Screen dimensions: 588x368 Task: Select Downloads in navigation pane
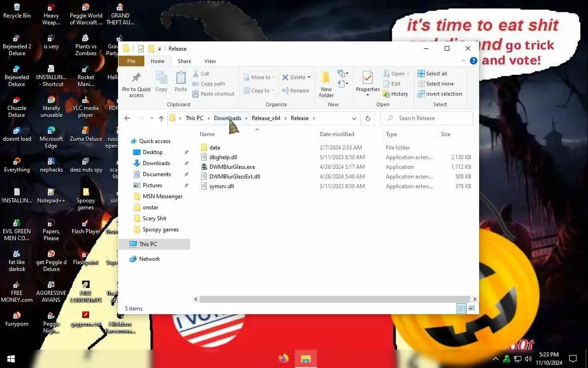[156, 163]
